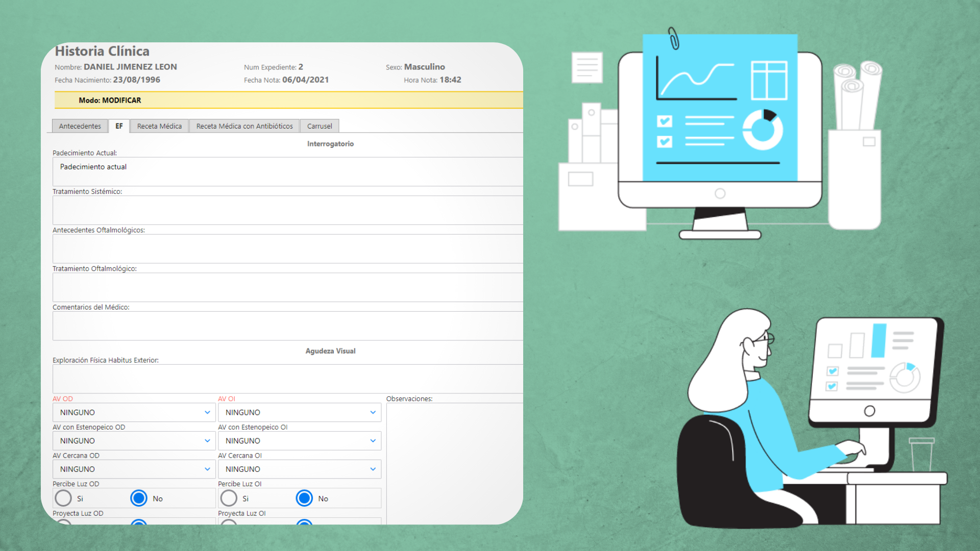Viewport: 980px width, 551px height.
Task: Open the AV OI dropdown list
Action: click(x=373, y=412)
